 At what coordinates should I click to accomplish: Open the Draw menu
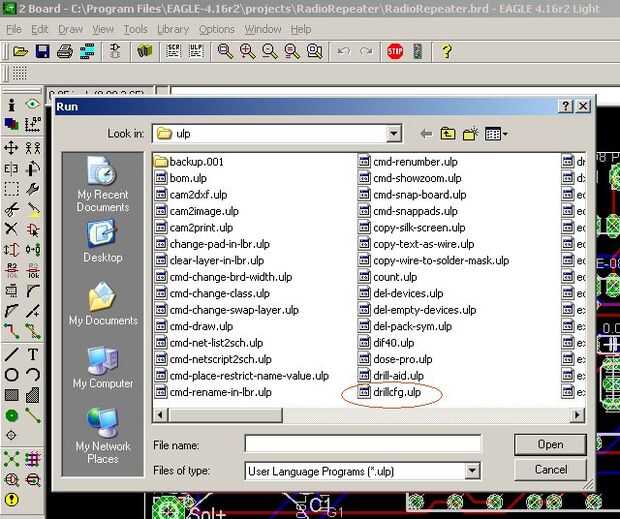(x=70, y=29)
